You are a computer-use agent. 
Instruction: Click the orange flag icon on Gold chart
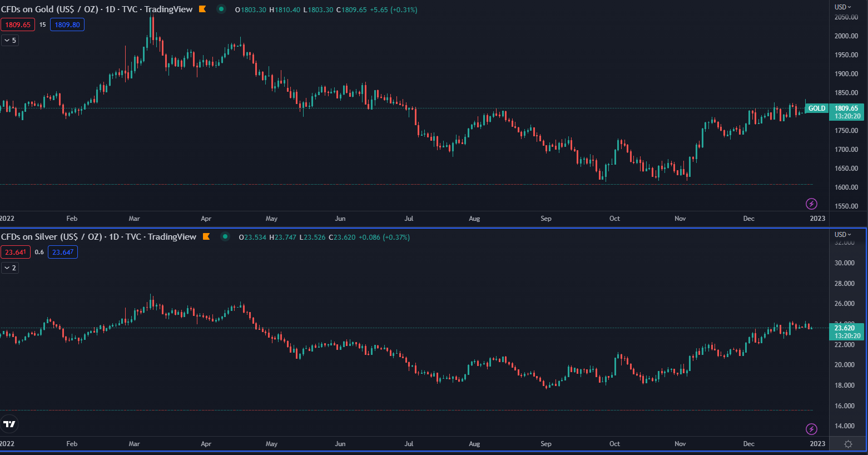click(203, 9)
